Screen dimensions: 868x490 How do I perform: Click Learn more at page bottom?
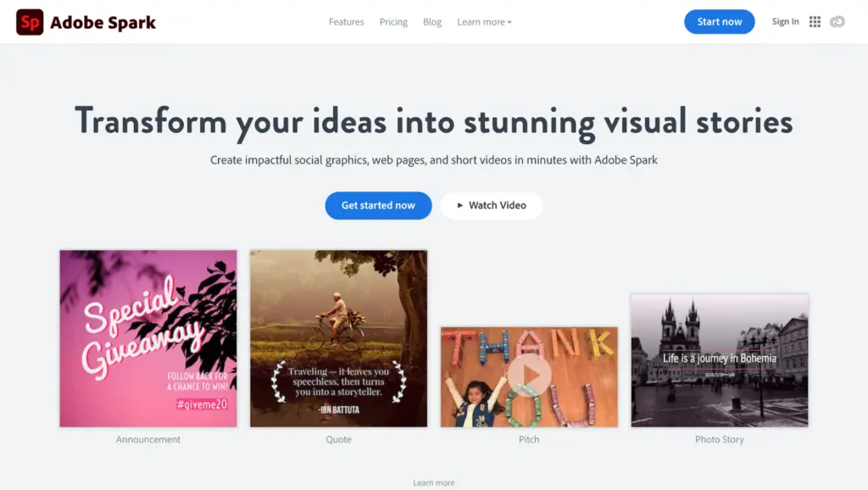pos(434,482)
